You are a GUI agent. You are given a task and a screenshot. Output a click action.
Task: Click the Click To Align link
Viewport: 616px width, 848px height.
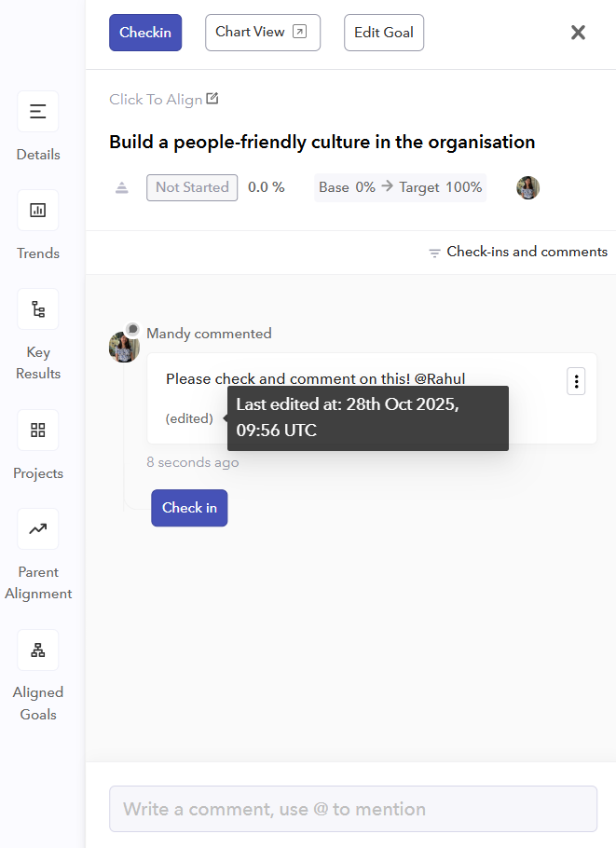tap(156, 100)
